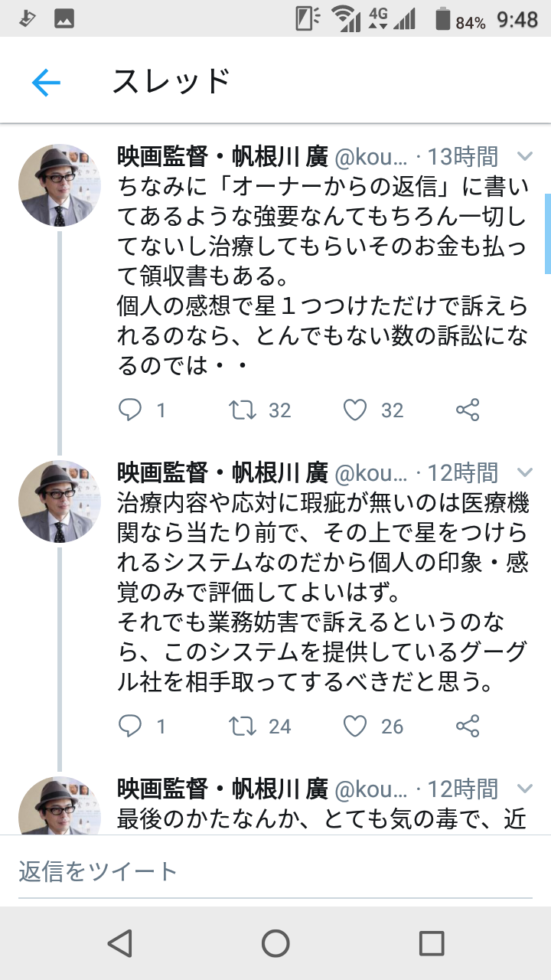
Task: Open options chevron on 13時間 tweet
Action: pos(524,157)
